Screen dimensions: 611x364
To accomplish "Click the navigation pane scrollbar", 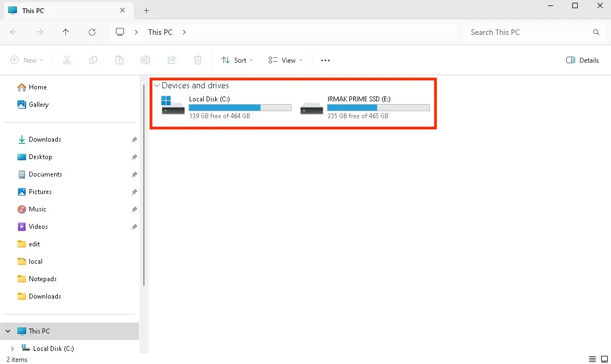I will pyautogui.click(x=144, y=185).
